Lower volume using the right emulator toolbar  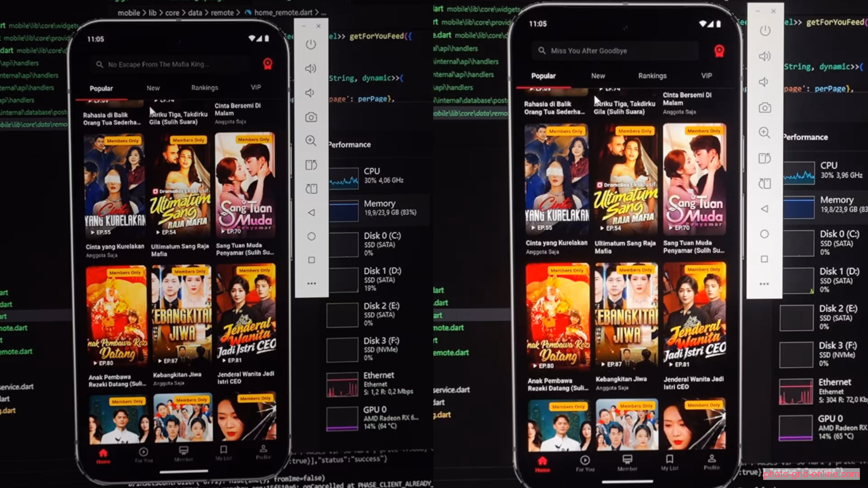[x=764, y=82]
